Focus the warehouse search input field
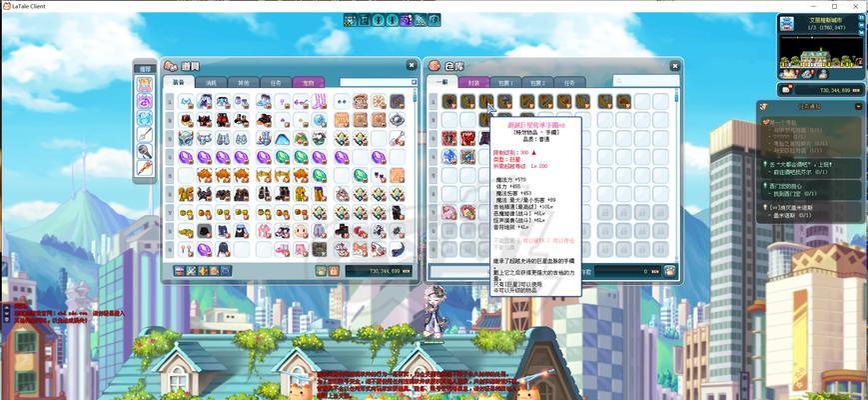 645,82
